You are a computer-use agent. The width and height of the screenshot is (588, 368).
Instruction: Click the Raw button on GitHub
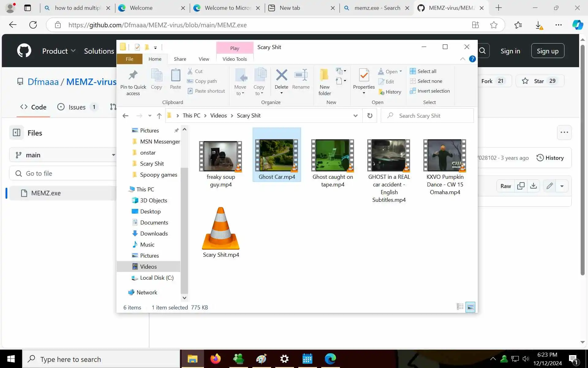tap(505, 186)
